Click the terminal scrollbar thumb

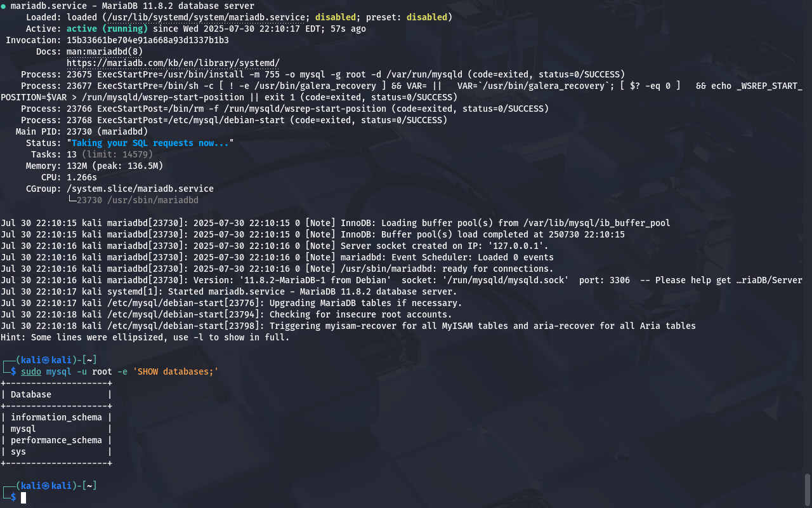[x=808, y=488]
